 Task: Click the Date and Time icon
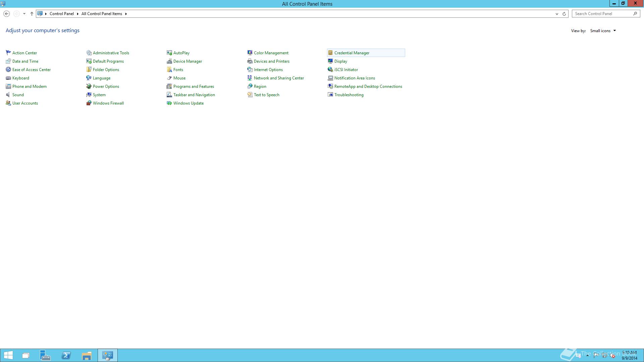8,61
